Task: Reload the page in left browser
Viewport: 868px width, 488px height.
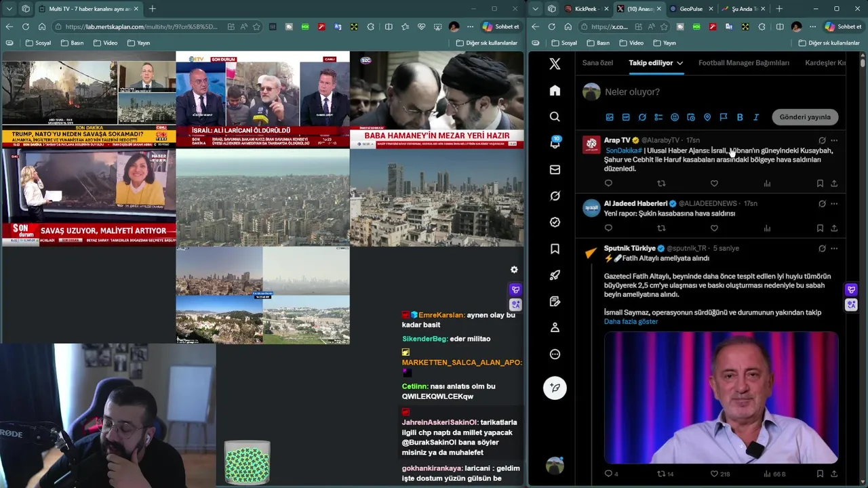Action: point(25,26)
